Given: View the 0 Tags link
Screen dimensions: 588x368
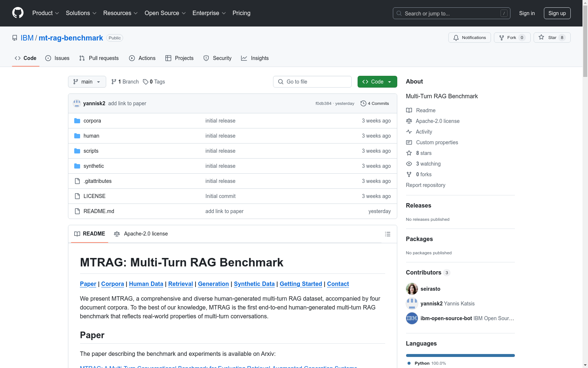Looking at the screenshot, I should [x=154, y=82].
